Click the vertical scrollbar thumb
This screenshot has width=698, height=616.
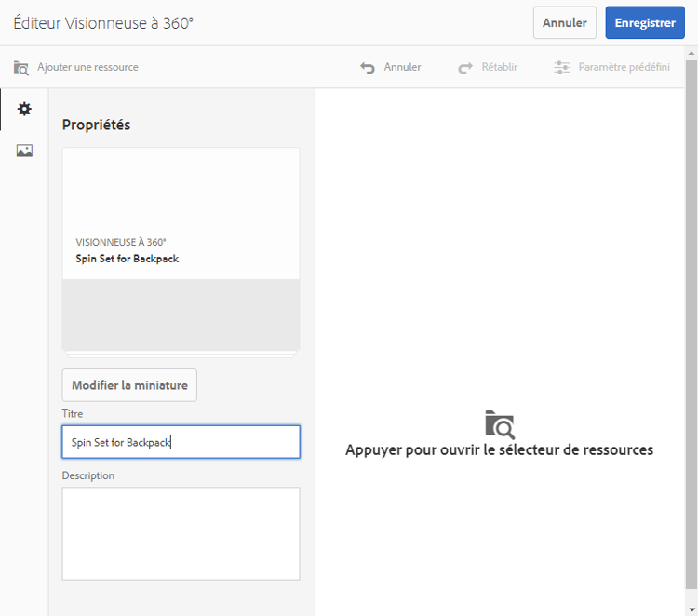click(x=691, y=325)
